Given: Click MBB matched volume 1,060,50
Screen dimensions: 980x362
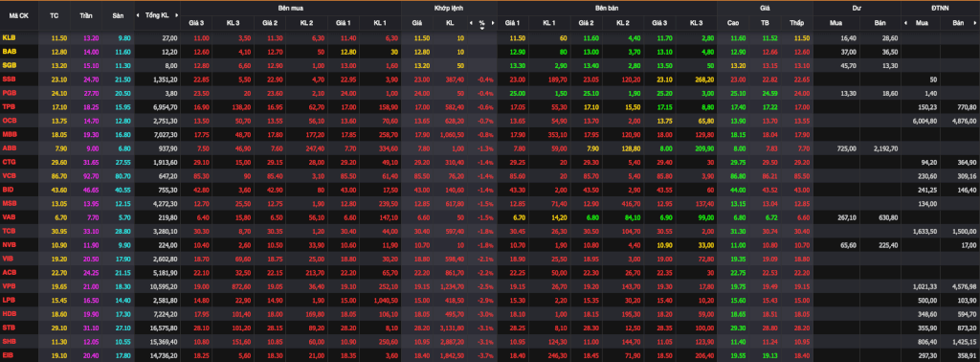Looking at the screenshot, I should (452, 134).
